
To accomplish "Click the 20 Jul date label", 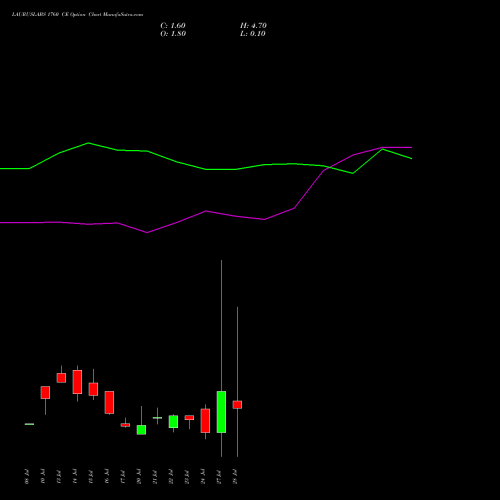I will [139, 477].
